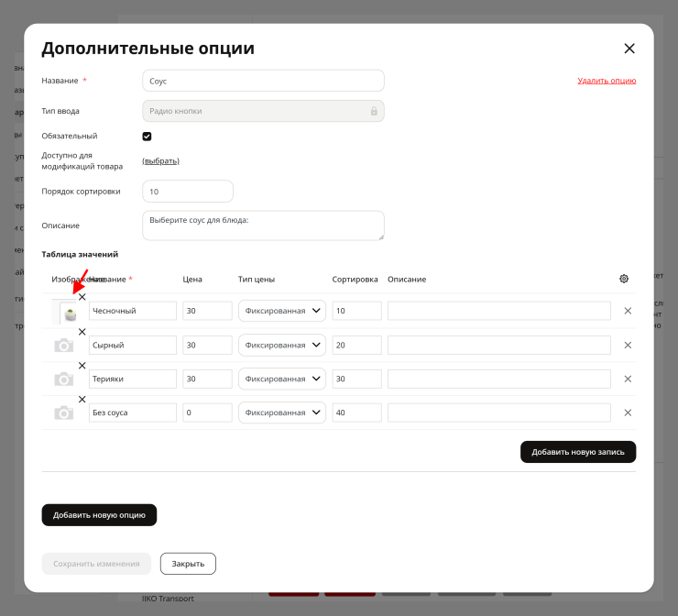Click the Удалить опцию link
Image resolution: width=678 pixels, height=616 pixels.
607,81
